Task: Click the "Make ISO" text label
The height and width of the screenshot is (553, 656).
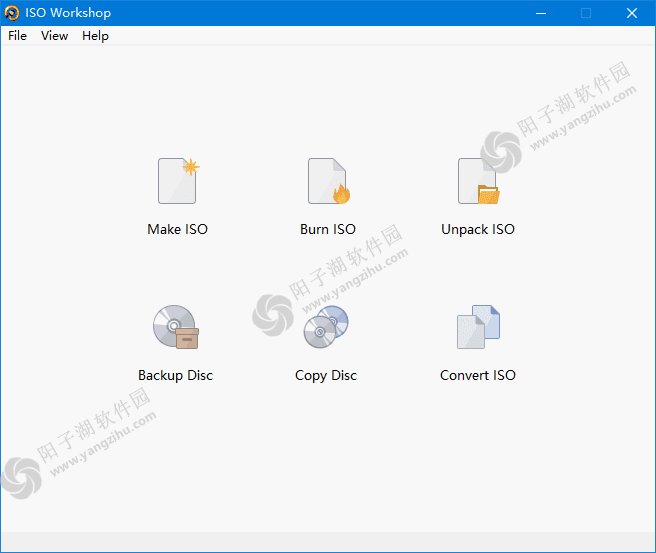Action: pyautogui.click(x=177, y=229)
